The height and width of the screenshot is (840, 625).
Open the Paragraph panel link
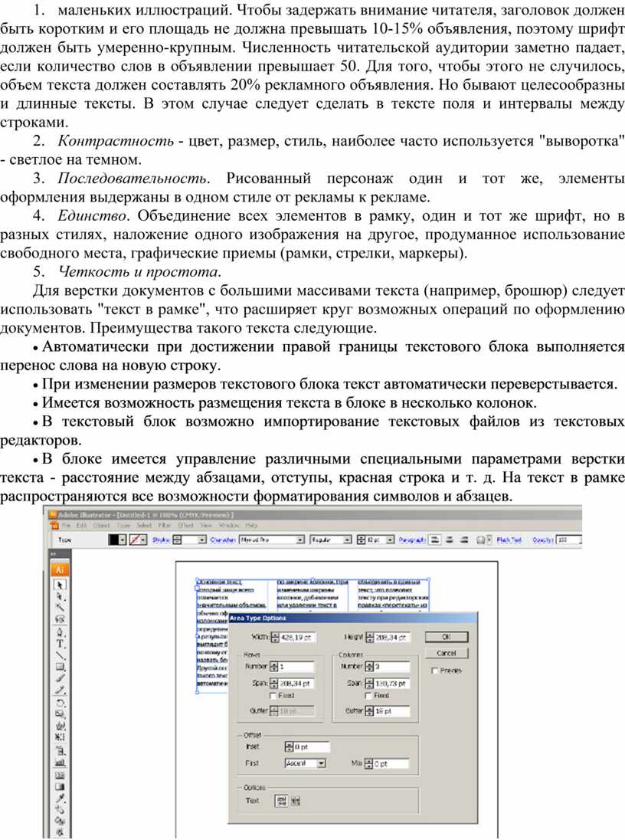[412, 540]
